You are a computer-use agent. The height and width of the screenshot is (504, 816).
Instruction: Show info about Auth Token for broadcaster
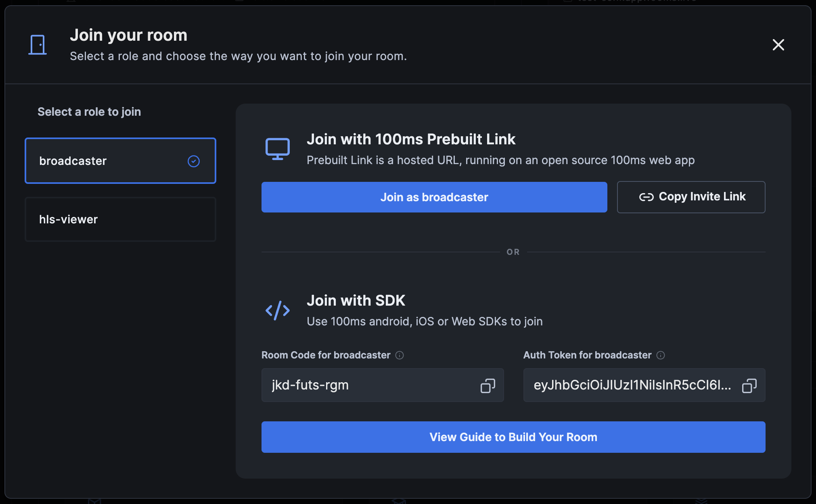tap(661, 355)
